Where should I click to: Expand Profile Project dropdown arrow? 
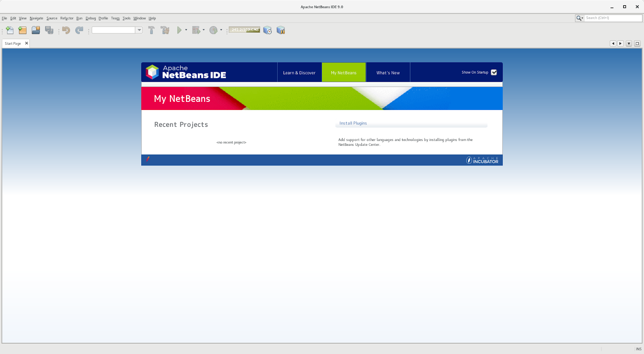click(x=221, y=30)
